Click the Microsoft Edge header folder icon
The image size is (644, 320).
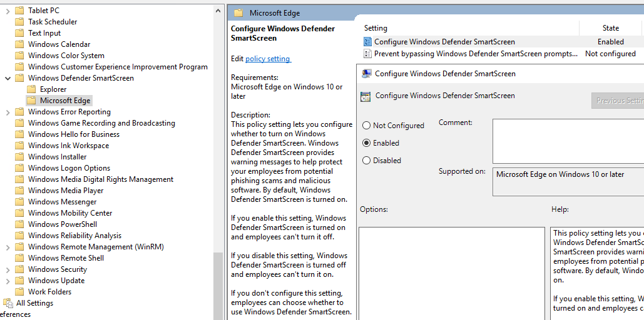click(x=238, y=13)
